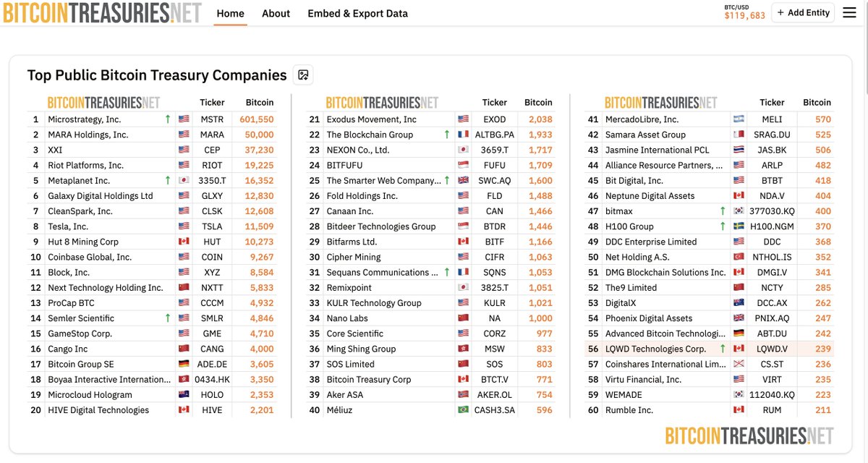Click the BTC/USD price $119,683
The image size is (868, 463).
pyautogui.click(x=745, y=15)
